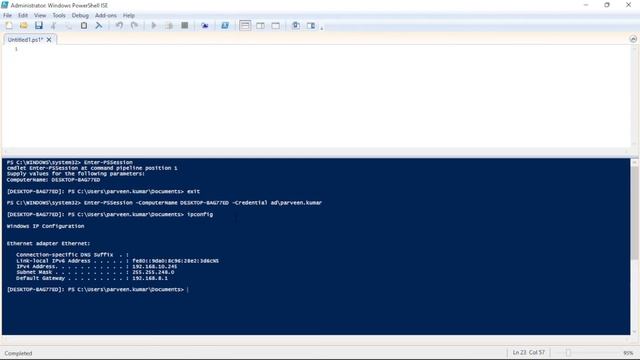Copy selection with the Copy icon
Viewport: 640px width, 360px height.
click(x=69, y=25)
